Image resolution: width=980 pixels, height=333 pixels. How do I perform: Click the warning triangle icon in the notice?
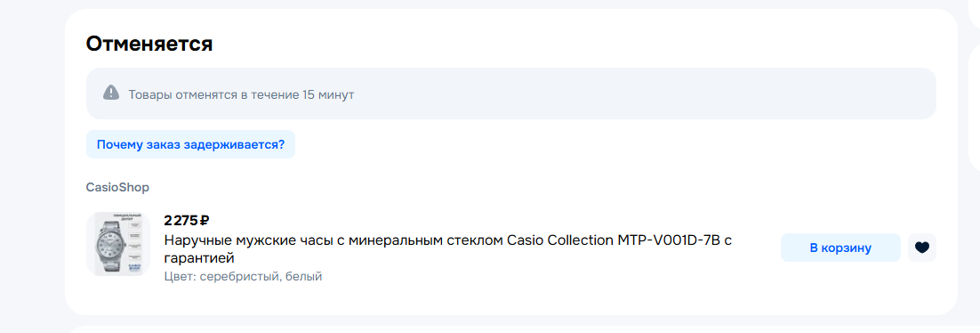pos(110,93)
